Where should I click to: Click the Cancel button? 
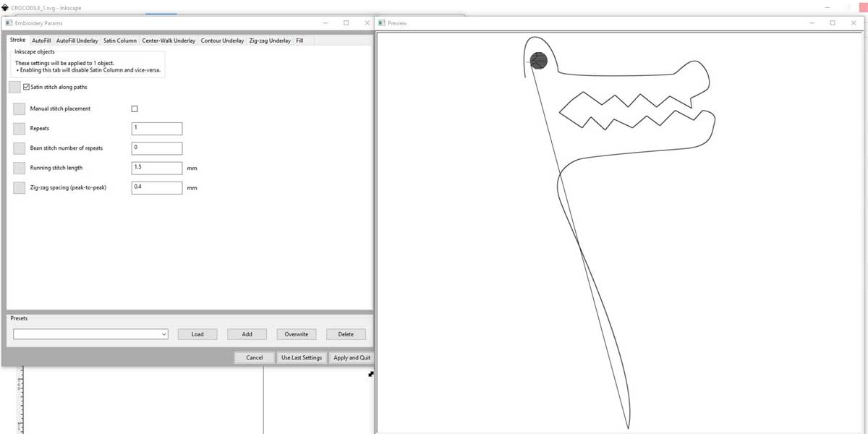[x=254, y=357]
